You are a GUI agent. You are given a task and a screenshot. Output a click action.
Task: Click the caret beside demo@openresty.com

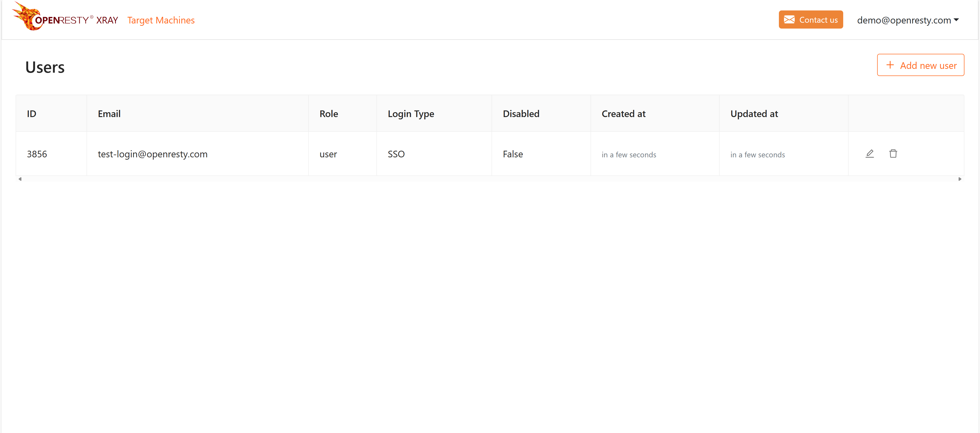956,20
